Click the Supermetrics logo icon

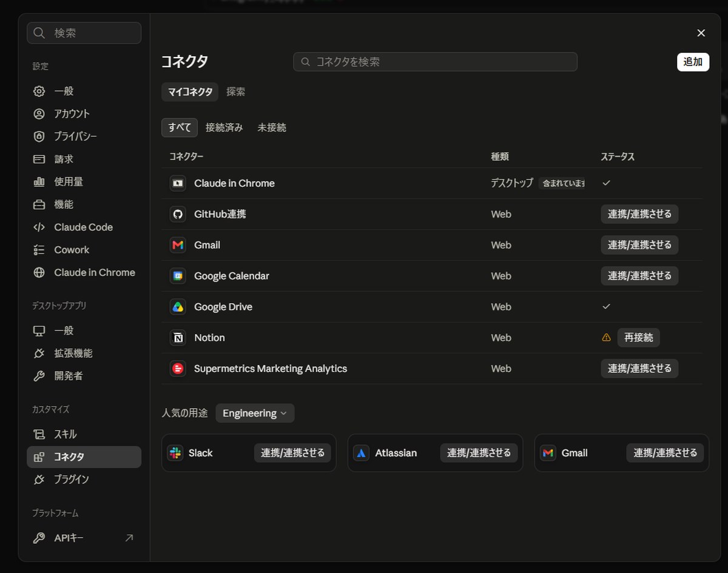(178, 369)
